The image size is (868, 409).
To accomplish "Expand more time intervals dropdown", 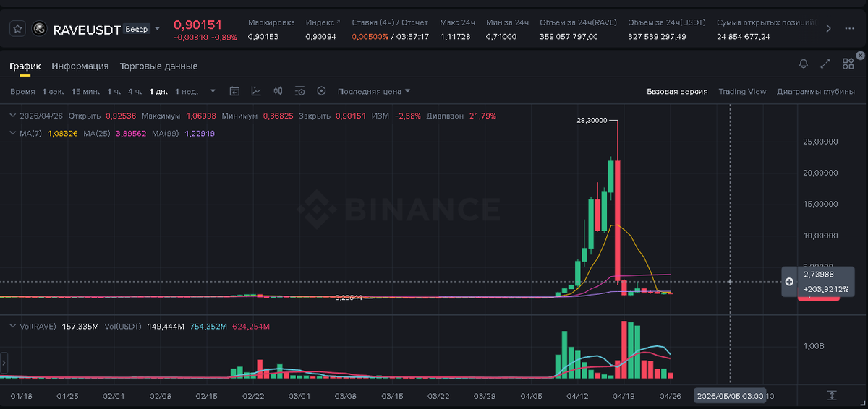I will pyautogui.click(x=213, y=91).
